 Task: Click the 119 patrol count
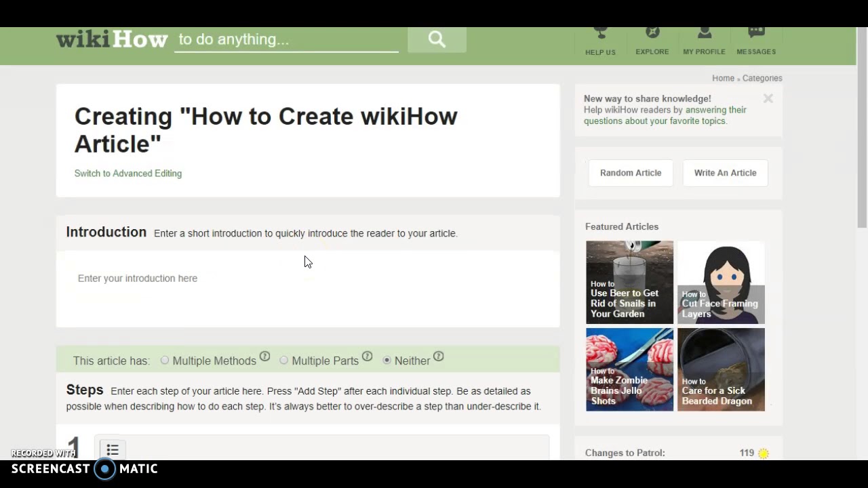[x=747, y=453]
